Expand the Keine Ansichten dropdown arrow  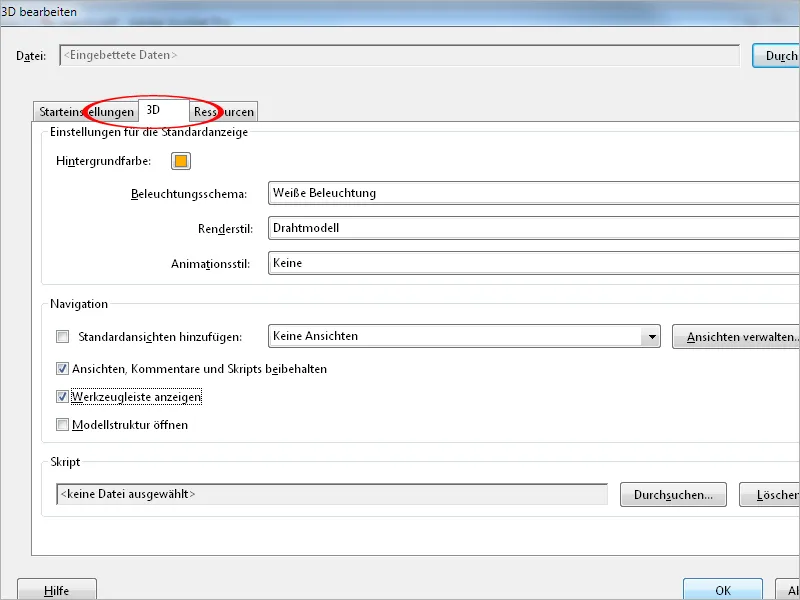coord(652,337)
